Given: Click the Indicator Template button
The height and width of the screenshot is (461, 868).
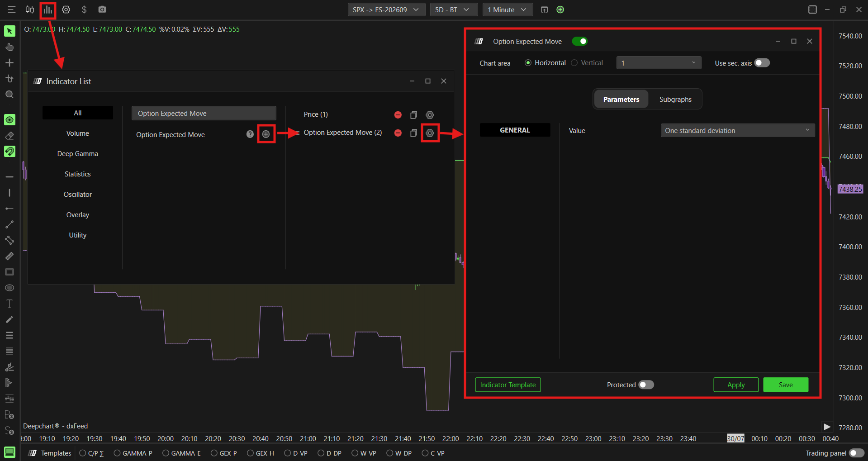Looking at the screenshot, I should tap(508, 385).
